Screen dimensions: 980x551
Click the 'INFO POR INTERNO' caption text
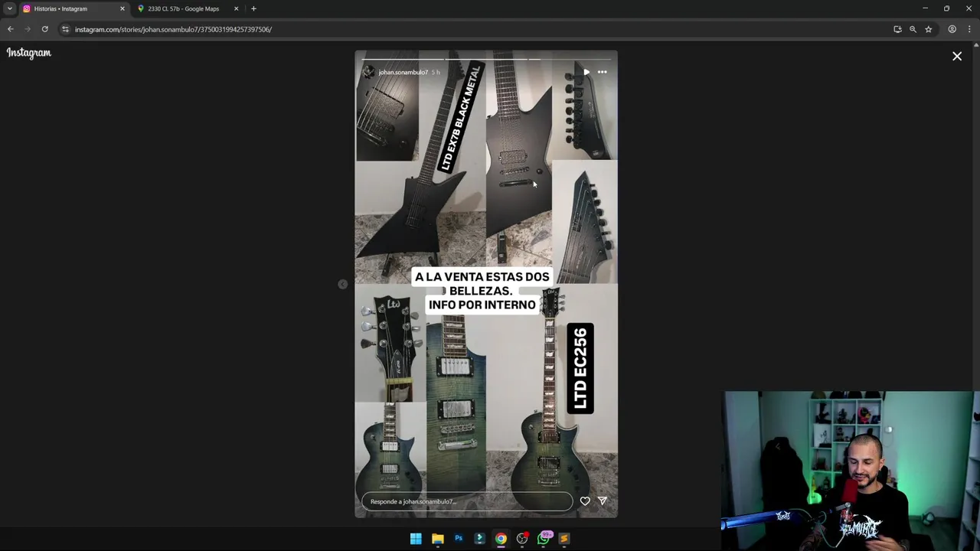pyautogui.click(x=482, y=305)
